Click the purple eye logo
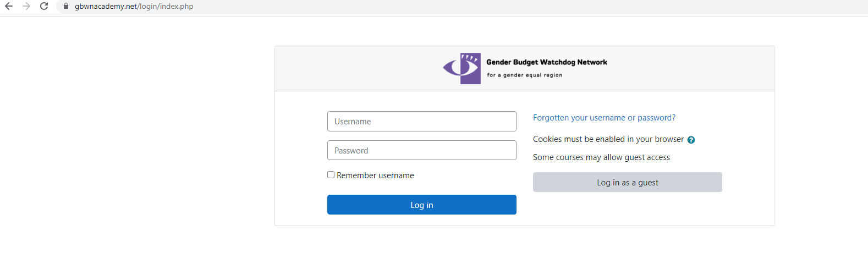 pos(462,68)
